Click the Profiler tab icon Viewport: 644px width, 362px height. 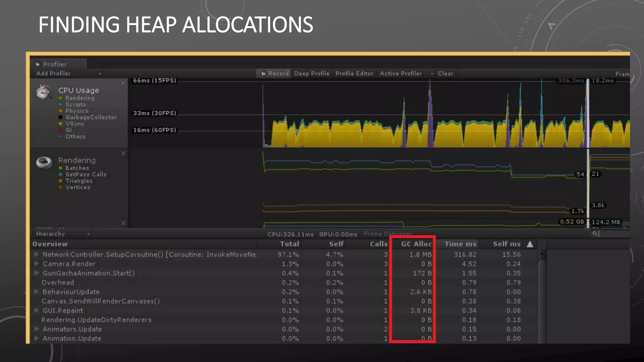pyautogui.click(x=38, y=64)
